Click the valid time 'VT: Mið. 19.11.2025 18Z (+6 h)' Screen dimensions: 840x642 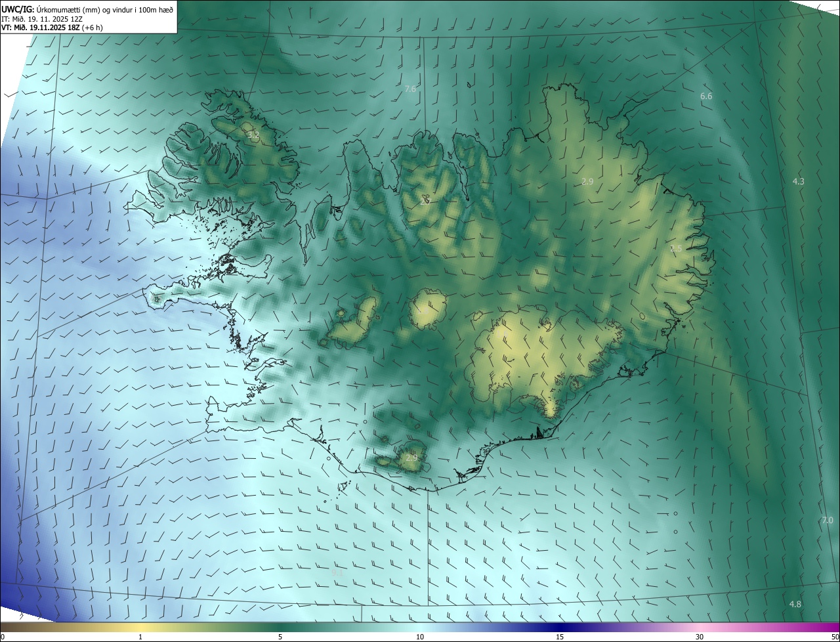[52, 28]
